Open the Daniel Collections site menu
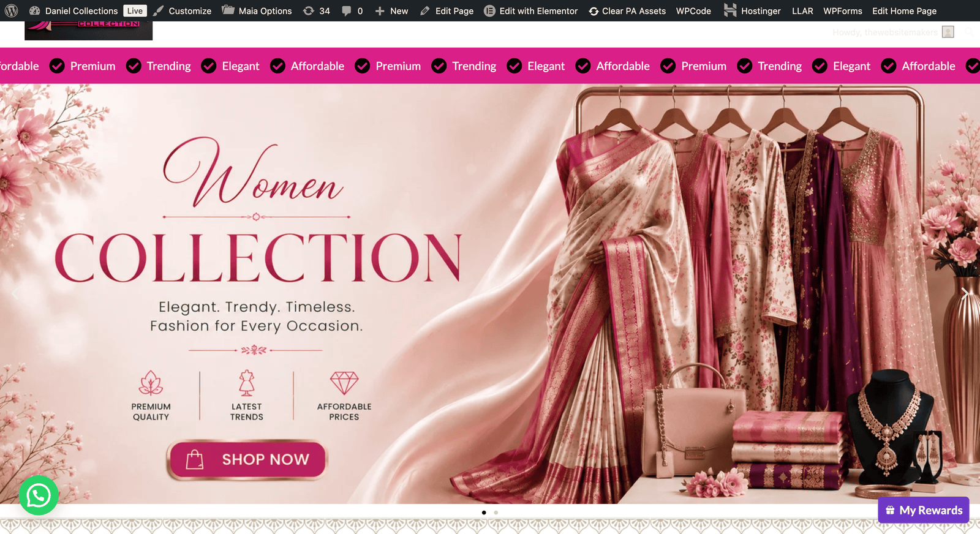This screenshot has width=980, height=534. [x=73, y=11]
